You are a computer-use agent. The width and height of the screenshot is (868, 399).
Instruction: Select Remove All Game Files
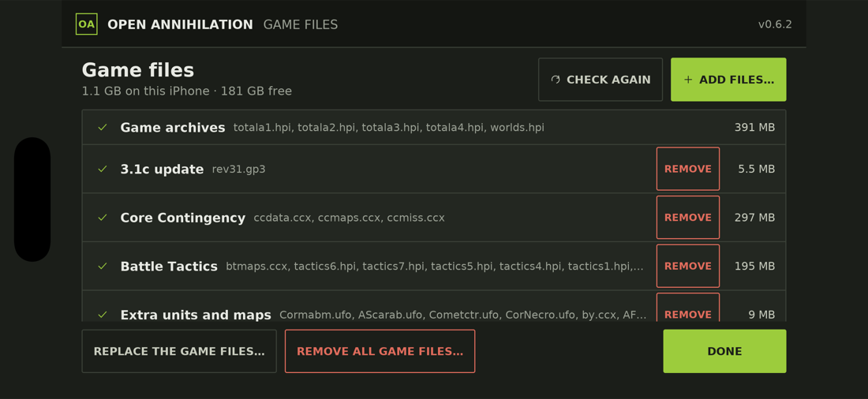(380, 352)
